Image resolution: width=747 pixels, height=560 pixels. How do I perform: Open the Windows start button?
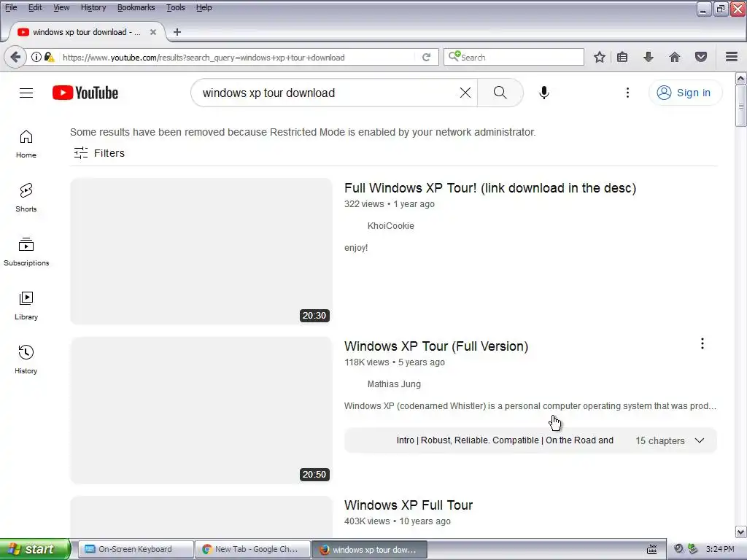coord(35,549)
